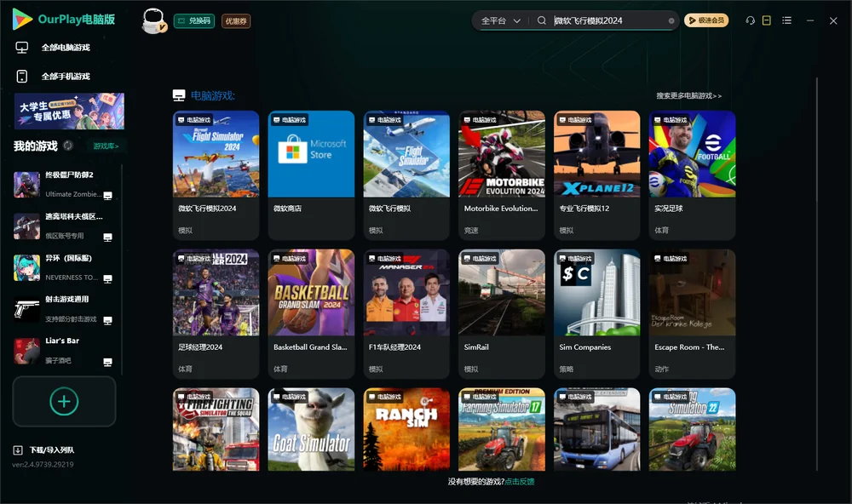Expand the 全平台 platform dropdown
The height and width of the screenshot is (504, 852).
point(500,20)
